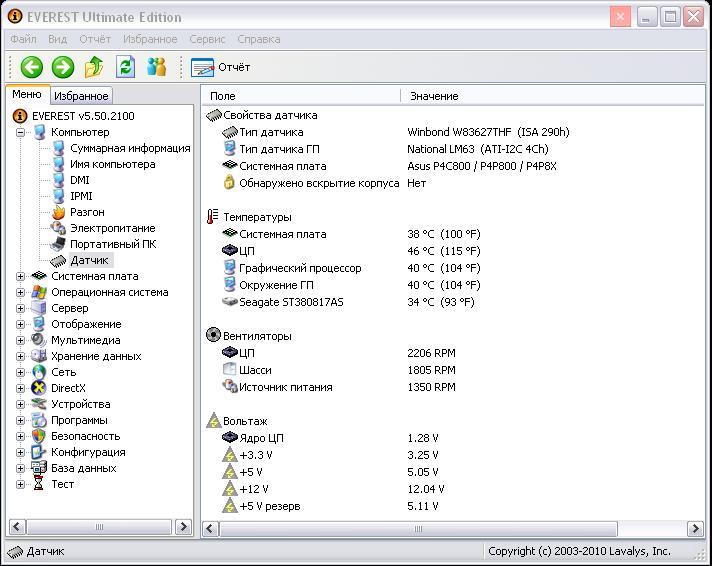Expand the Программы tree node
The width and height of the screenshot is (712, 566).
point(20,420)
